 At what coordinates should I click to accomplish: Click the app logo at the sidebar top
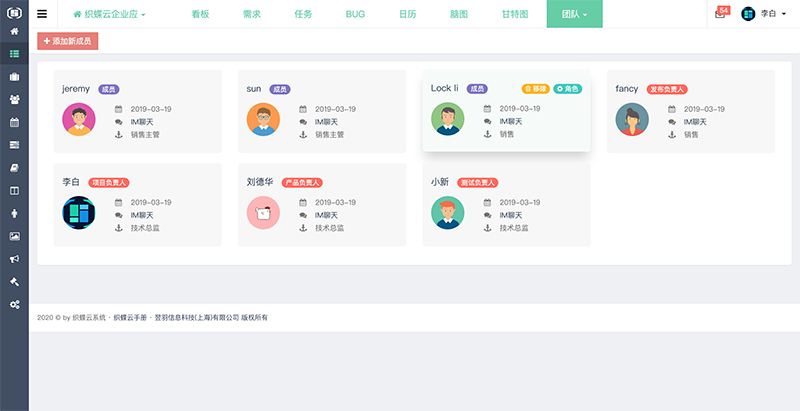(x=14, y=12)
